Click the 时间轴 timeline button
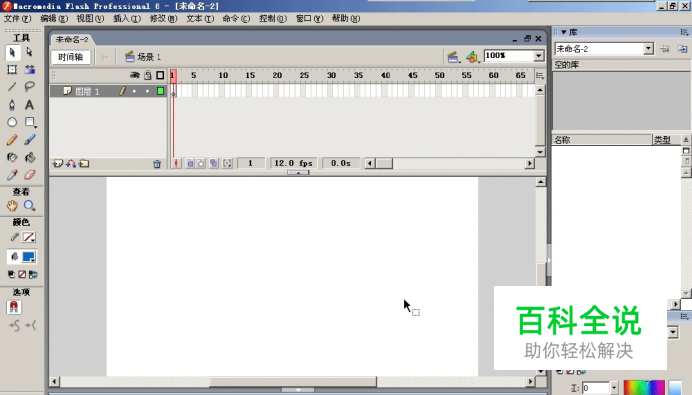The image size is (692, 395). 71,57
